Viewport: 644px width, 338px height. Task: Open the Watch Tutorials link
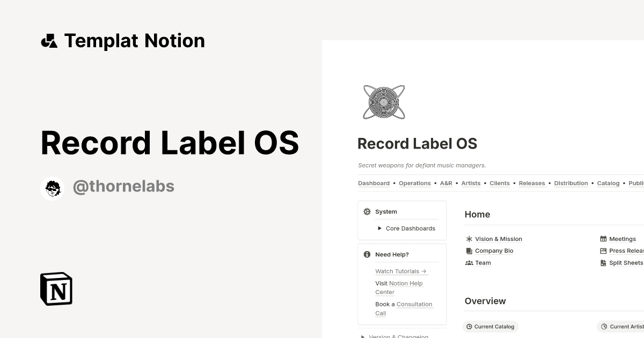397,271
